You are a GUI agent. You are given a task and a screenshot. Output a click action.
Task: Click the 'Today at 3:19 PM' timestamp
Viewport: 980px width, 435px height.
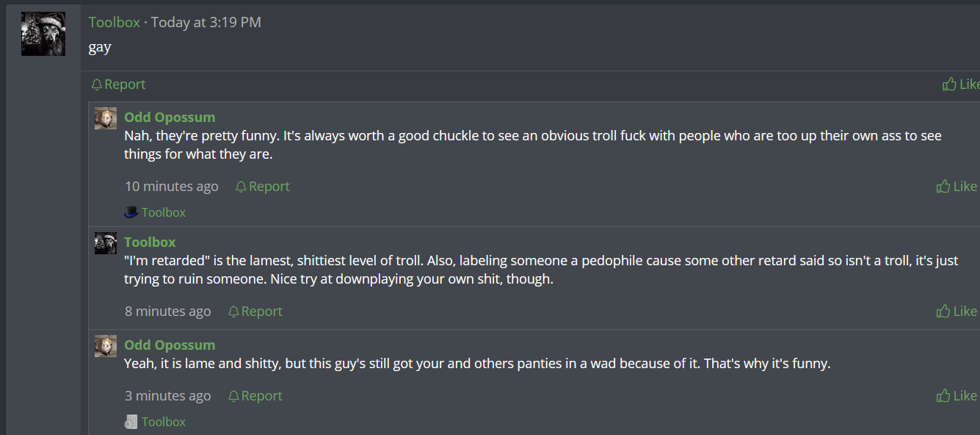[x=206, y=22]
